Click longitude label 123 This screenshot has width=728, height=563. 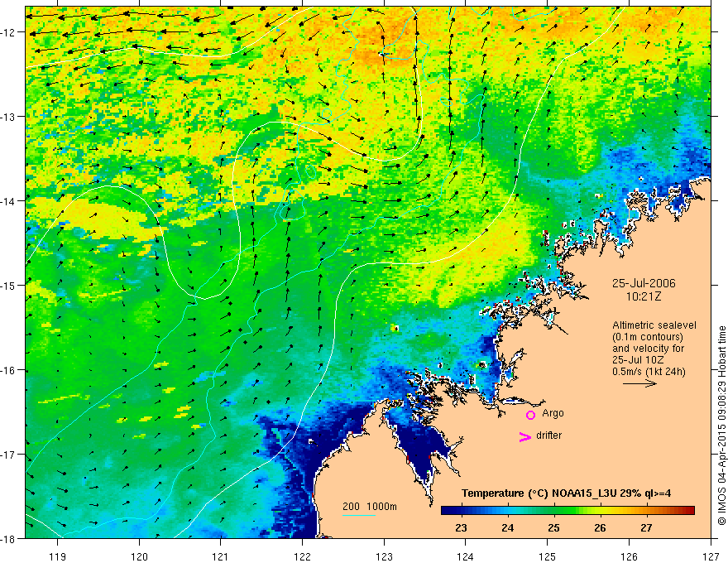pyautogui.click(x=384, y=556)
